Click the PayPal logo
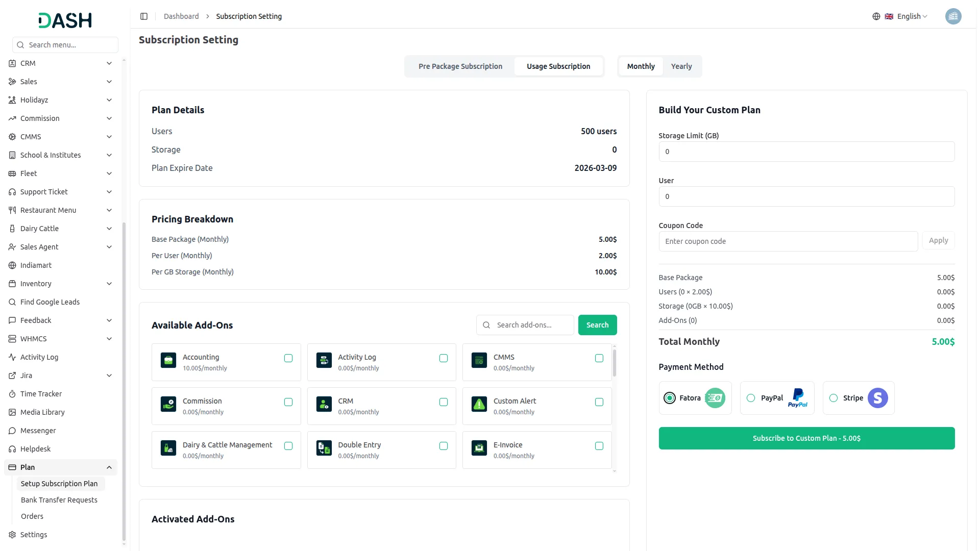The width and height of the screenshot is (980, 551). [x=798, y=398]
